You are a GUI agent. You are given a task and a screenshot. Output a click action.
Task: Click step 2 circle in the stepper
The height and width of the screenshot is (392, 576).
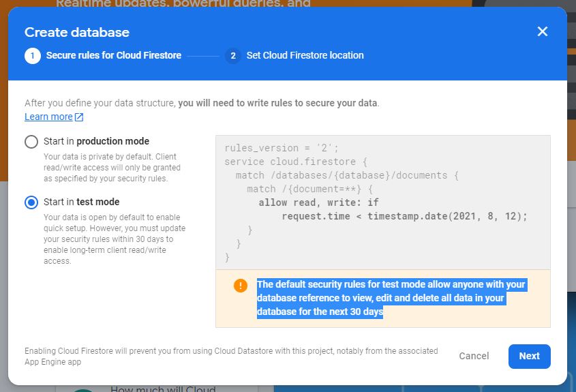pos(233,56)
